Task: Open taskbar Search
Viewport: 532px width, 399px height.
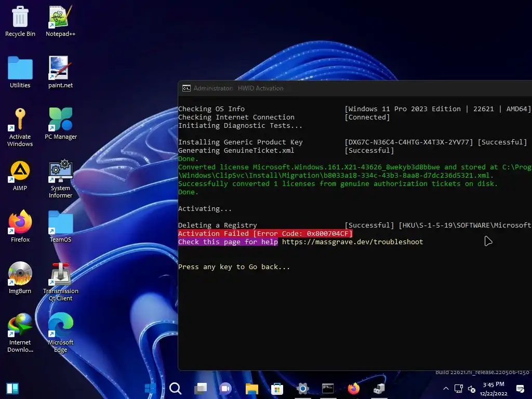Action: point(176,389)
